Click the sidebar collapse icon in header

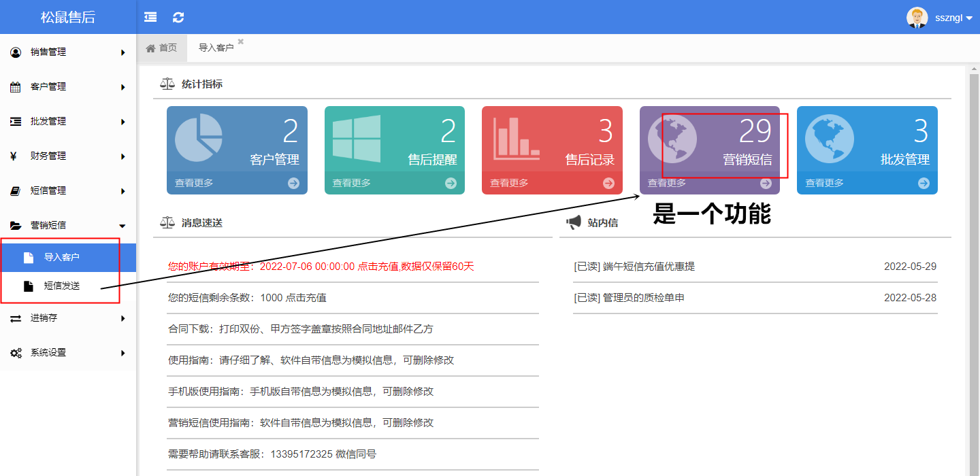point(150,17)
